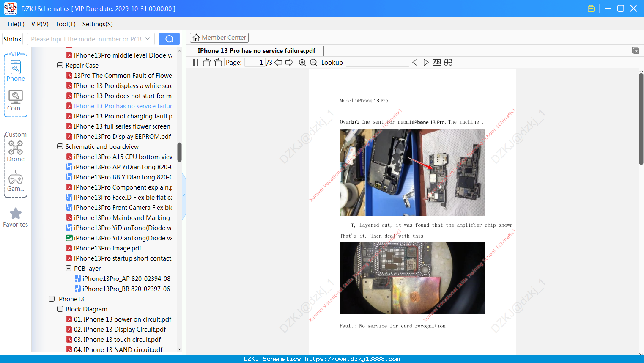Collapse the Repair Case folder
Viewport: 644px width, 363px height.
[x=60, y=66]
